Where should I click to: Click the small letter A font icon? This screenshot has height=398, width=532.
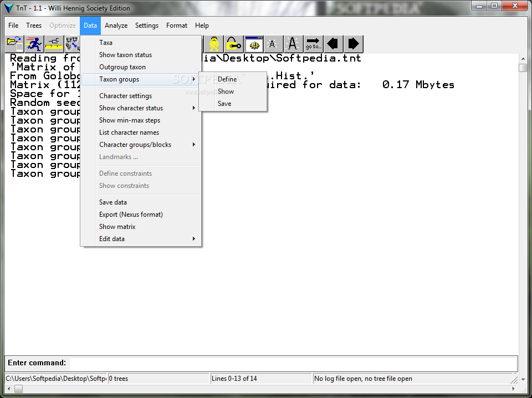tap(273, 44)
